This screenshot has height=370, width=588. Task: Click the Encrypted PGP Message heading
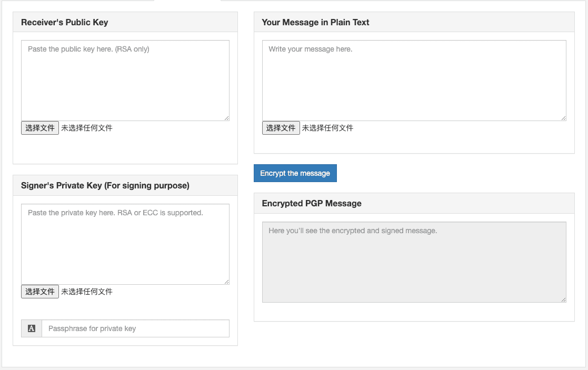pyautogui.click(x=312, y=203)
